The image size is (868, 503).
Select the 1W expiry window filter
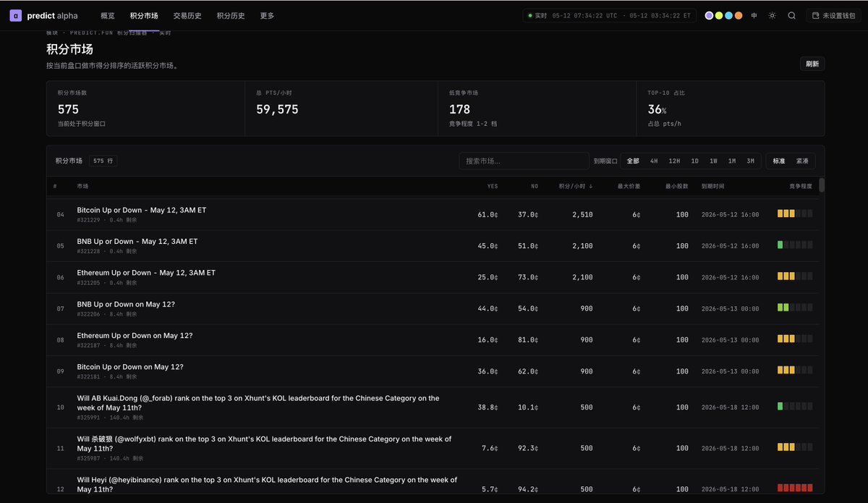coord(713,161)
